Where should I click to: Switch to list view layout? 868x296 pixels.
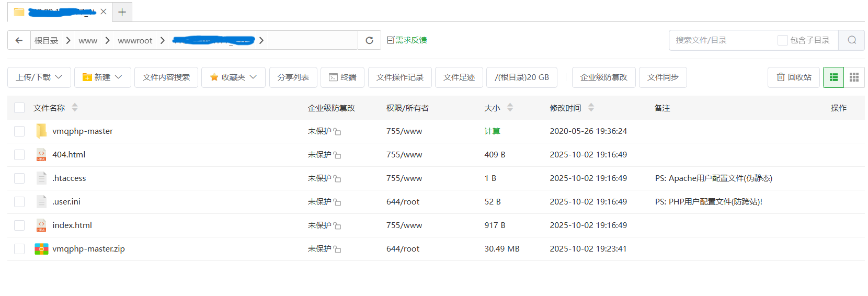833,77
